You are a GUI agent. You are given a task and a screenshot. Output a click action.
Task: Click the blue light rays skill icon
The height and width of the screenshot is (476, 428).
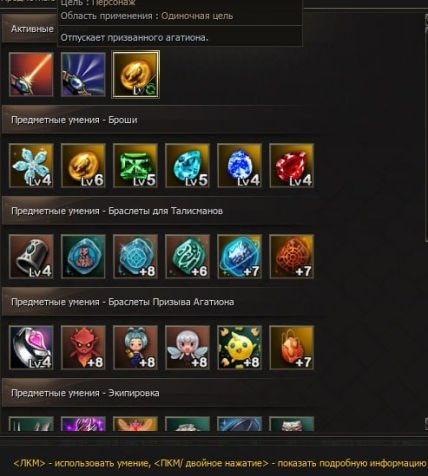(83, 74)
